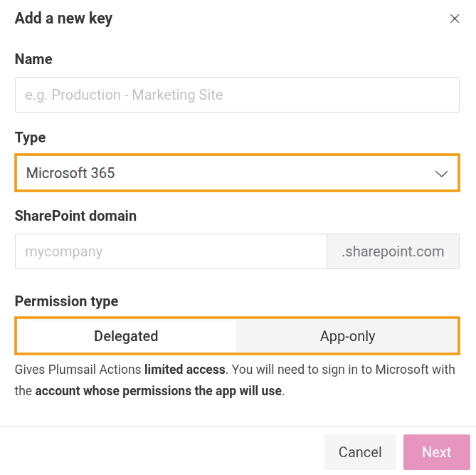Click the "Name" field label
476x475 pixels.
tap(33, 59)
